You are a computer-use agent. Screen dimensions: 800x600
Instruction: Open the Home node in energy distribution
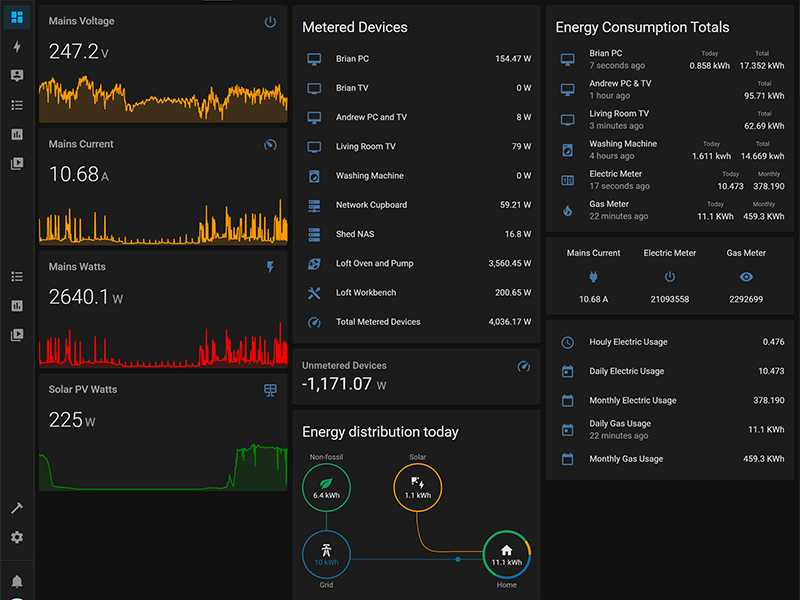coord(506,554)
